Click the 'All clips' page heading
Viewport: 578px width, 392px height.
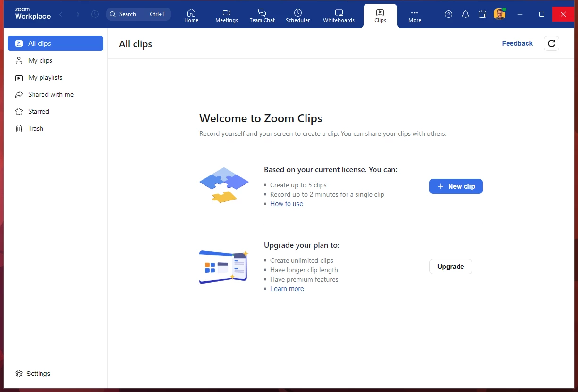136,44
